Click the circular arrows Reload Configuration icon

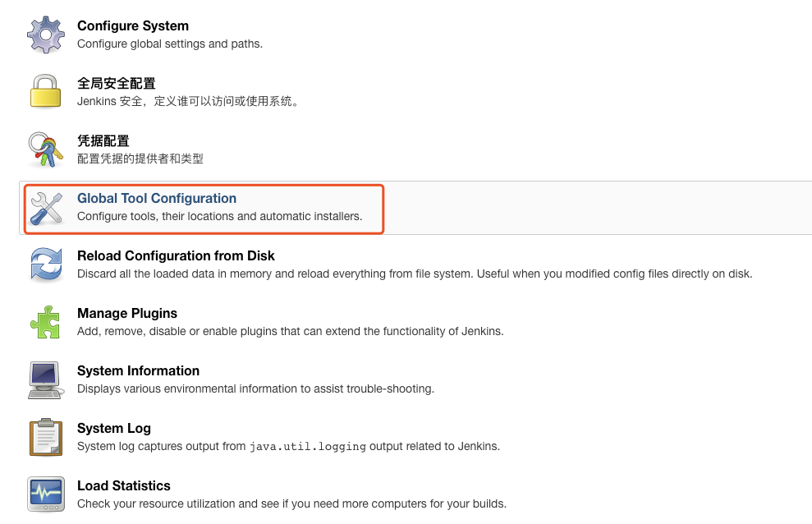tap(45, 264)
